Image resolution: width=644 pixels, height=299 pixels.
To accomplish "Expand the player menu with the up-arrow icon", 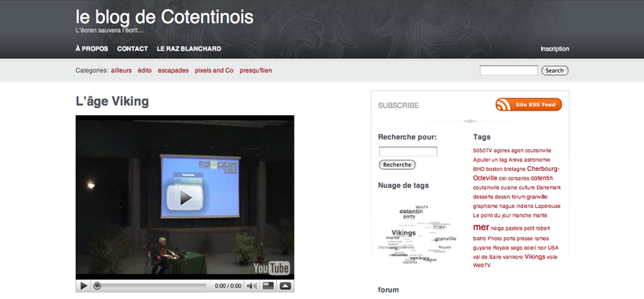I will 286,286.
